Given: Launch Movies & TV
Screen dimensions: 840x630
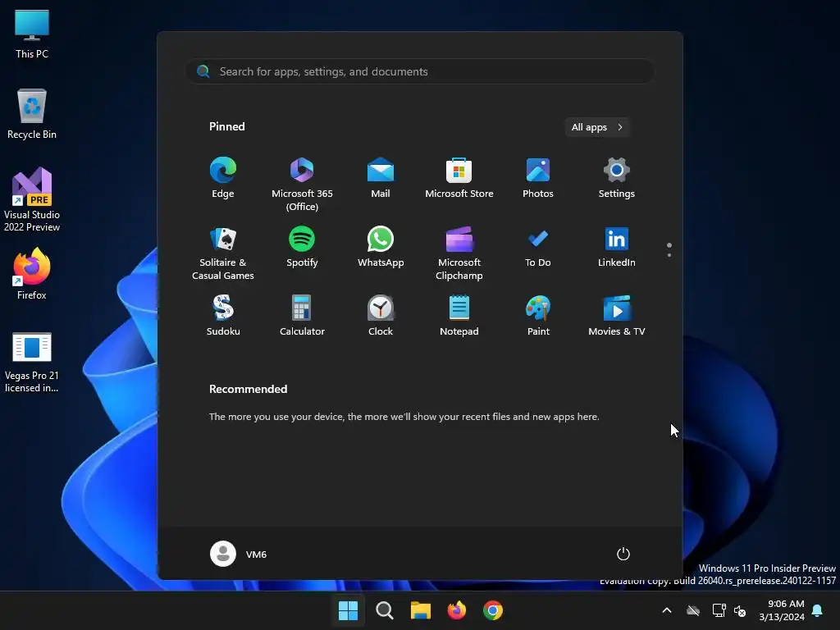Looking at the screenshot, I should [617, 316].
